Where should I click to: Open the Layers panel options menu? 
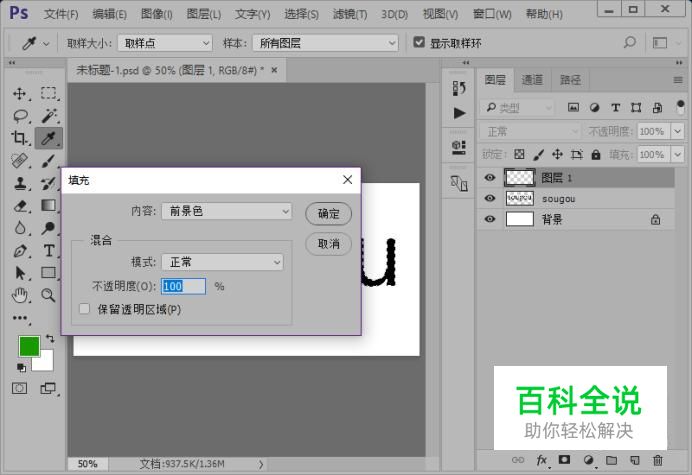(x=678, y=80)
